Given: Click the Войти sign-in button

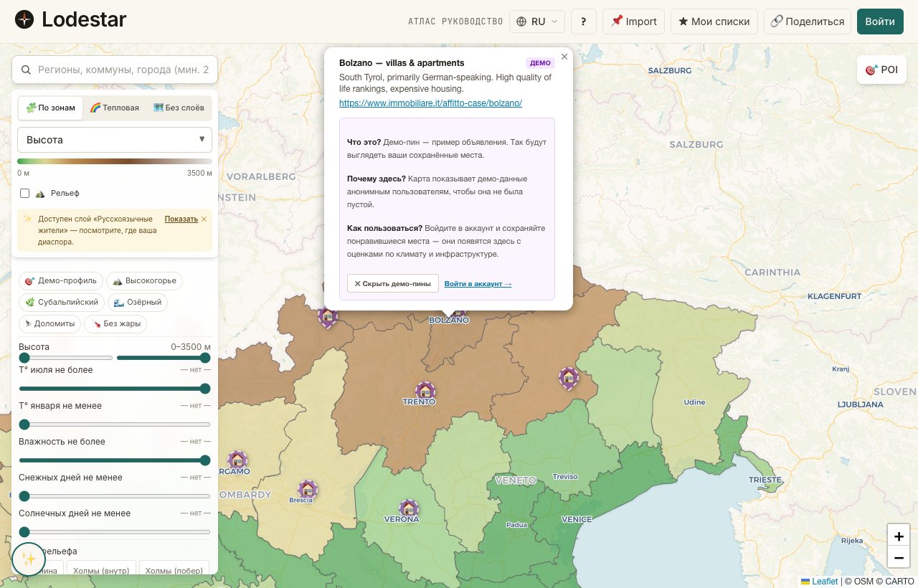Looking at the screenshot, I should 880,22.
